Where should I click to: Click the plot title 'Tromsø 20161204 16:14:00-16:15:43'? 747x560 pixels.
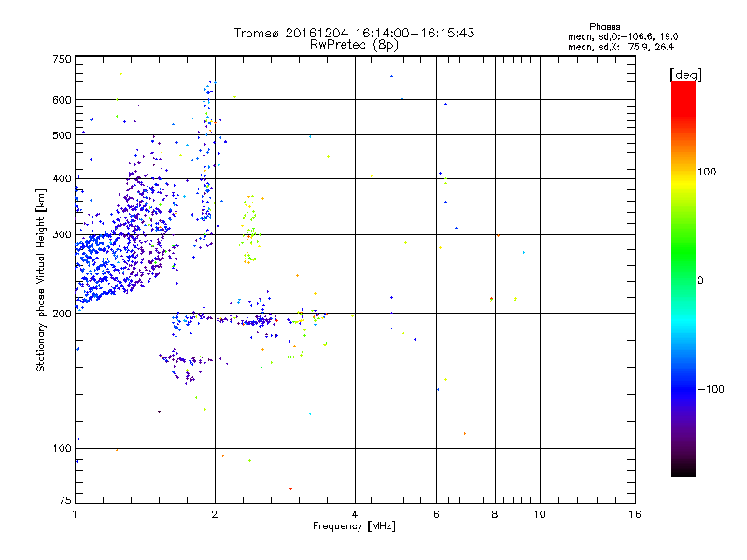click(x=354, y=33)
